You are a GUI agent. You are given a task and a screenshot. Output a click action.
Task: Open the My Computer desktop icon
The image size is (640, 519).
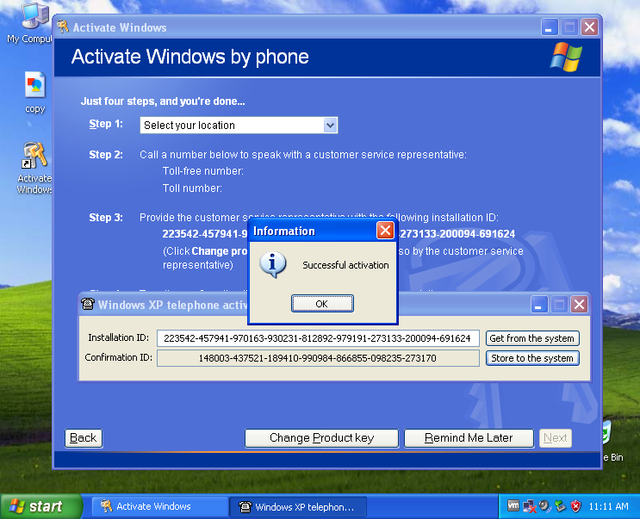pyautogui.click(x=31, y=22)
